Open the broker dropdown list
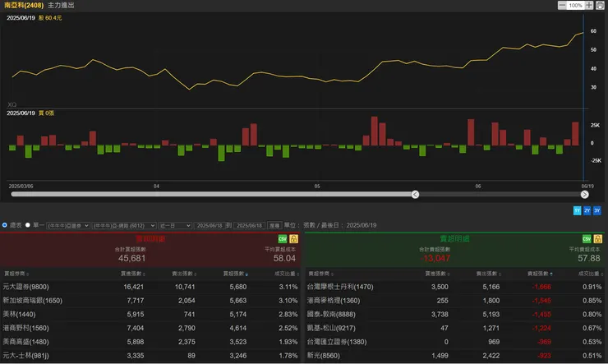The height and width of the screenshot is (364, 608). tap(67, 224)
